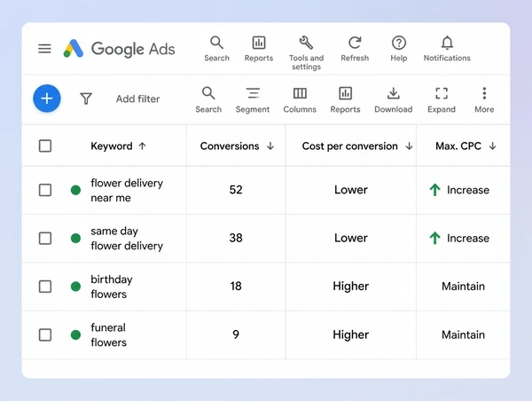
Task: Open the funeral flowers keyword
Action: point(108,334)
